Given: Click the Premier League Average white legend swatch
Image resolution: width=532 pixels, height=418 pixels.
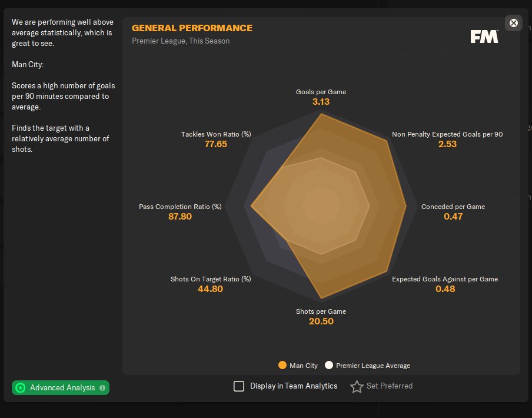Looking at the screenshot, I should tap(329, 365).
